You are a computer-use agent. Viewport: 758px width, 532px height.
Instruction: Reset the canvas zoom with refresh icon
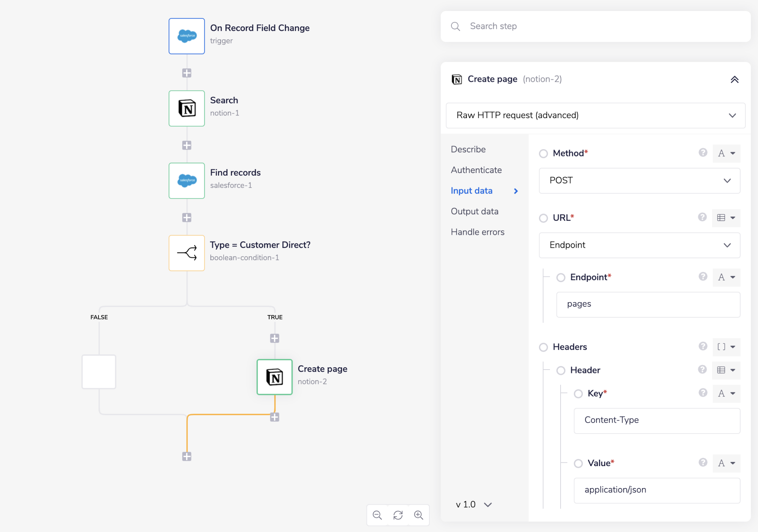tap(398, 515)
